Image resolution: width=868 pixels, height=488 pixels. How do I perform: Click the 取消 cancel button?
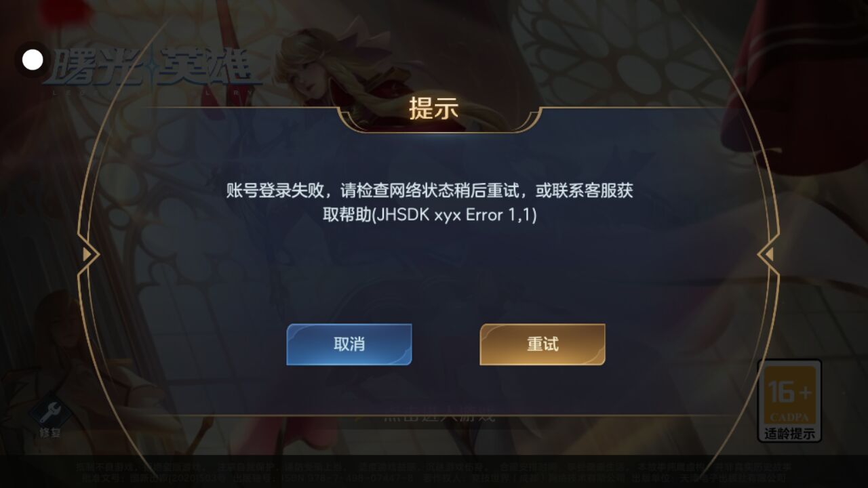tap(349, 344)
